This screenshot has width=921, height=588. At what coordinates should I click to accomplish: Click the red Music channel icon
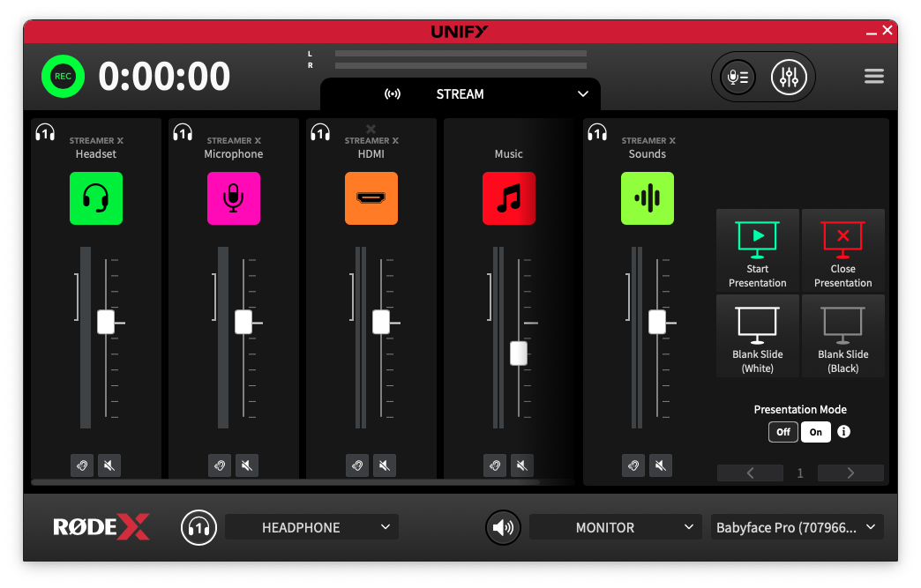click(509, 198)
